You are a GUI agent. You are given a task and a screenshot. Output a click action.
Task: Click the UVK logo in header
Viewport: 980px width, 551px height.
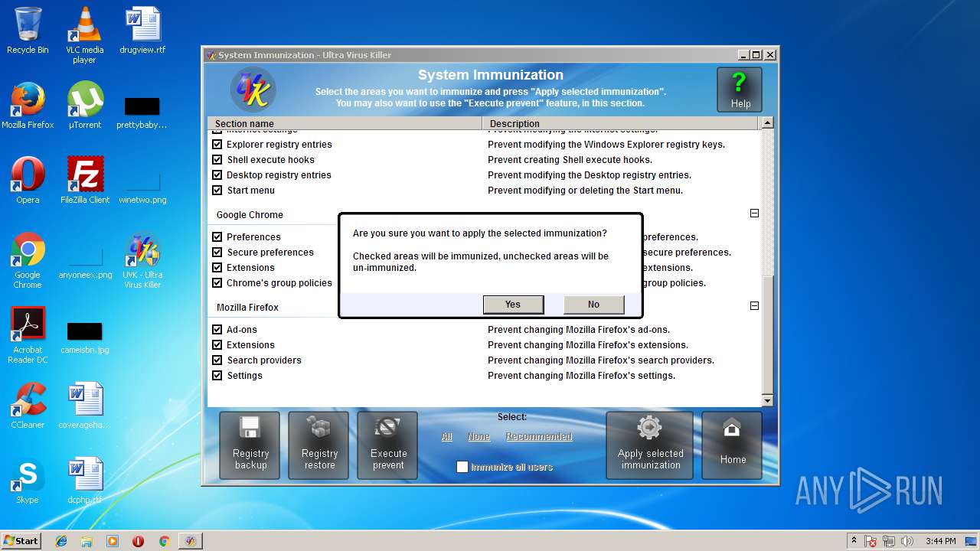click(x=253, y=90)
